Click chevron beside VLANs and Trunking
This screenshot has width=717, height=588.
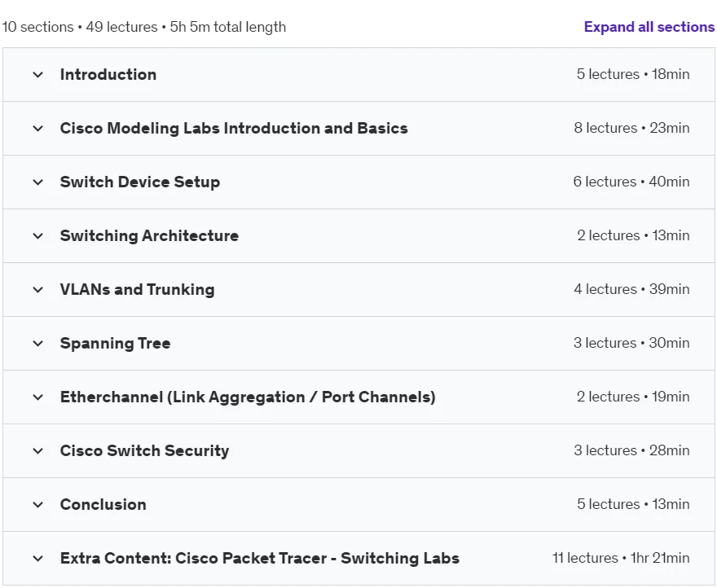point(38,289)
